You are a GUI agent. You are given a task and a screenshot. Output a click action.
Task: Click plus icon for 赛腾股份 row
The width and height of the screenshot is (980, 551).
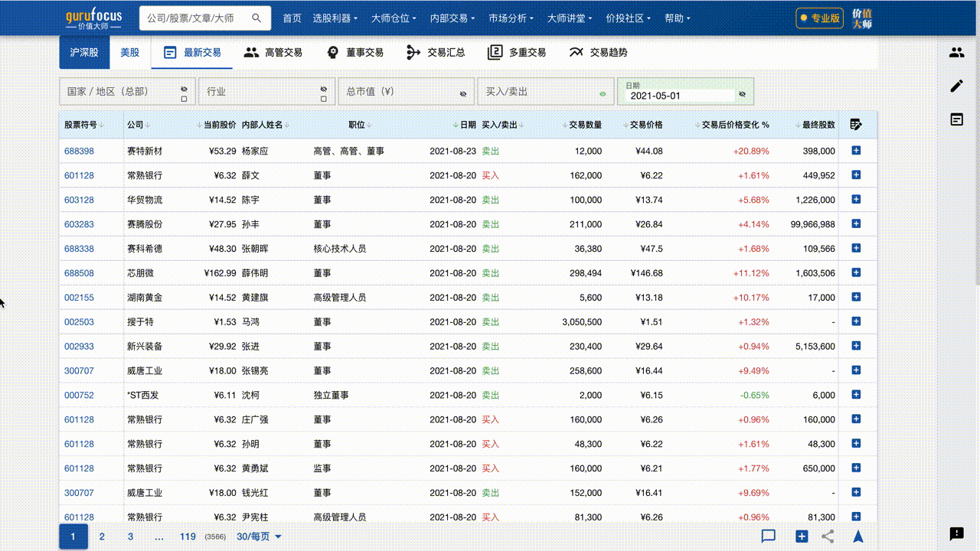tap(856, 224)
